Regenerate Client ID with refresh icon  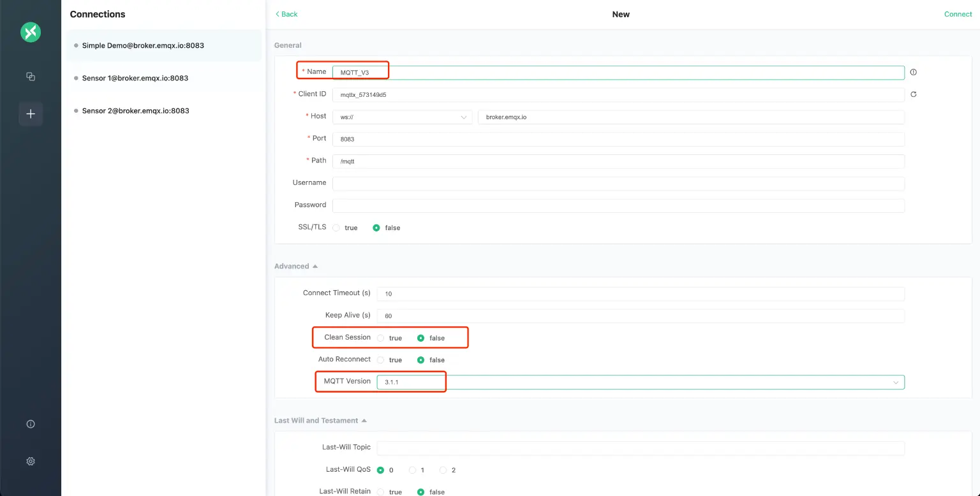pyautogui.click(x=913, y=94)
